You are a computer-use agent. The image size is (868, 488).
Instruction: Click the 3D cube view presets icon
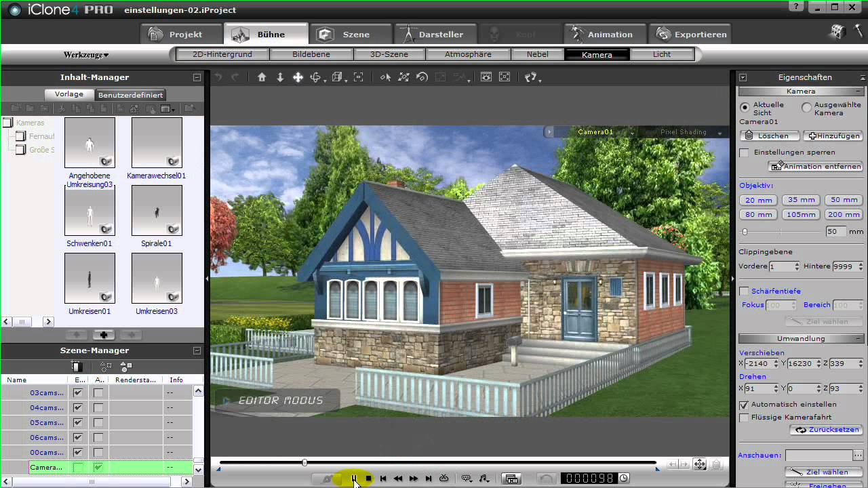[338, 77]
